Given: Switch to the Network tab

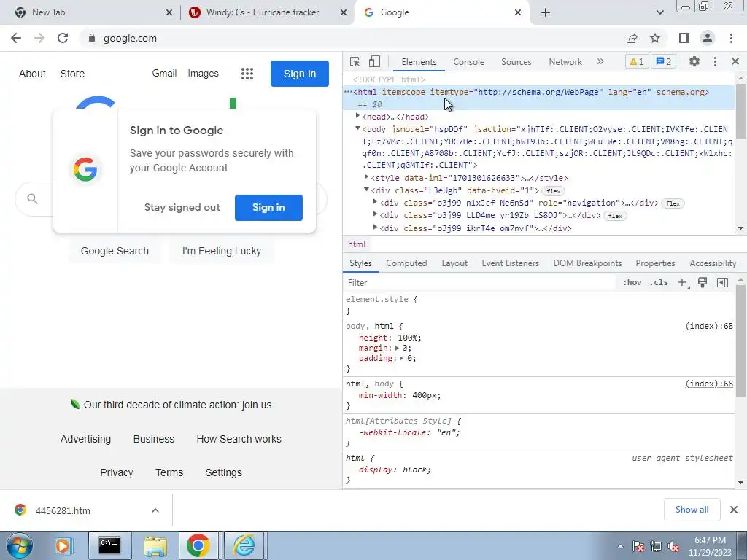Looking at the screenshot, I should point(565,62).
